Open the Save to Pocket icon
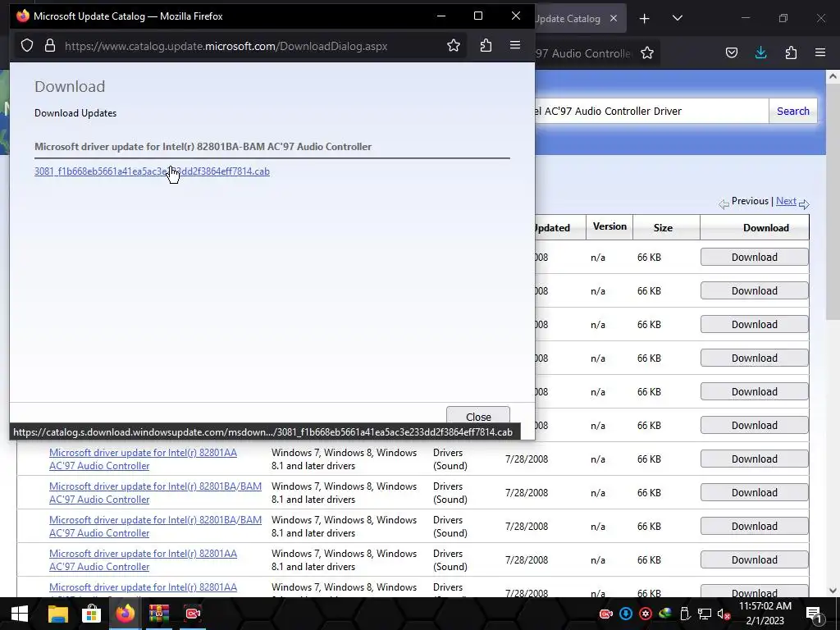This screenshot has width=840, height=630. tap(731, 52)
